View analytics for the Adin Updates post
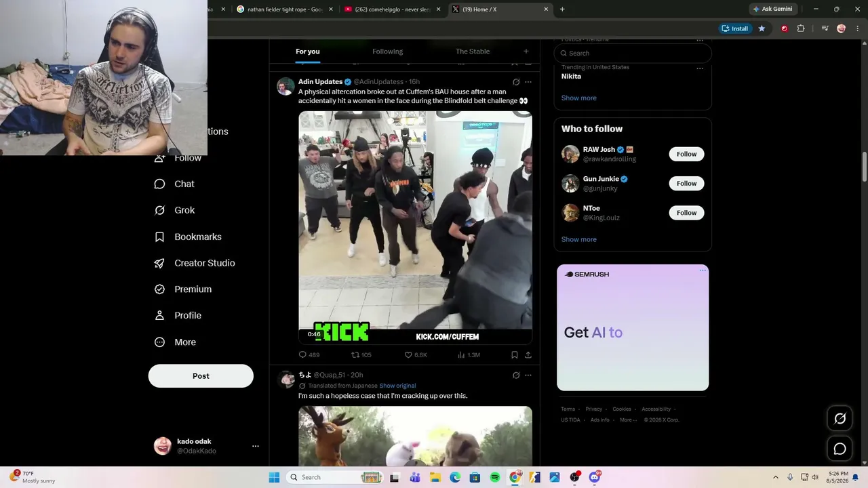 click(461, 354)
